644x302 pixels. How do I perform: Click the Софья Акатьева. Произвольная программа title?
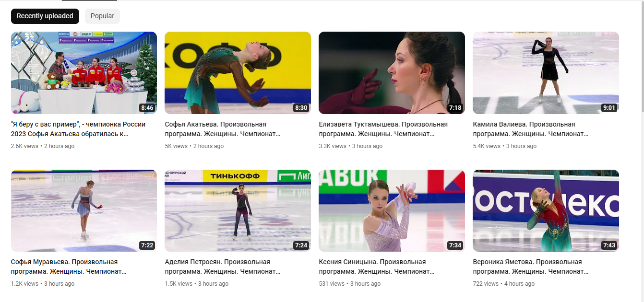(222, 129)
